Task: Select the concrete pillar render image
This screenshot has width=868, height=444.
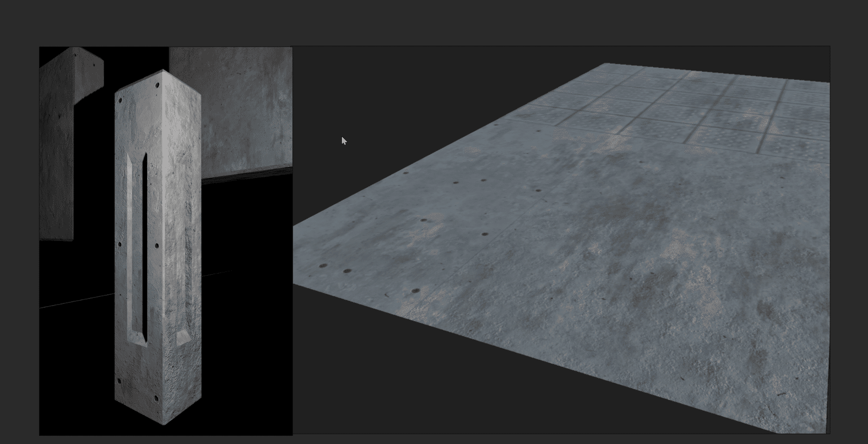Action: [x=166, y=240]
